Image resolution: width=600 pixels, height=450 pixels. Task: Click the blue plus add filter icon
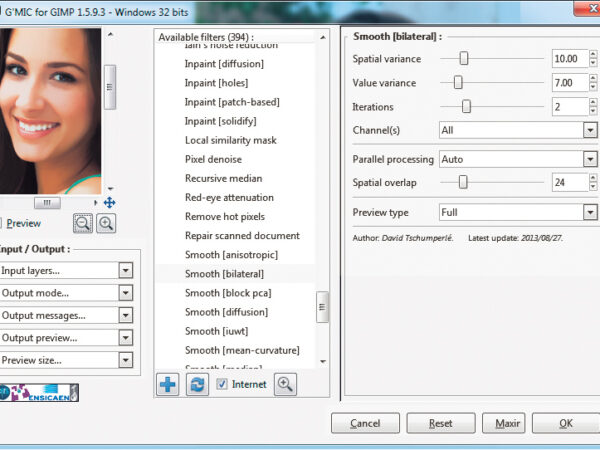(169, 384)
